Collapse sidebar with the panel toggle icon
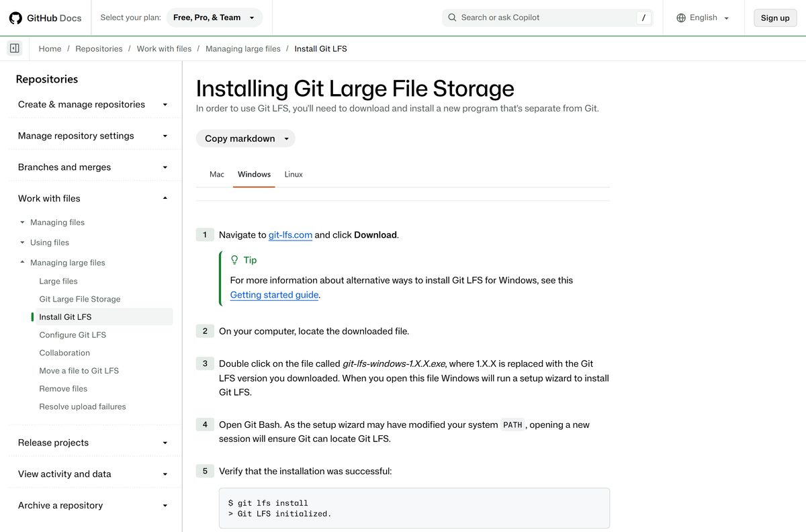 click(x=15, y=48)
